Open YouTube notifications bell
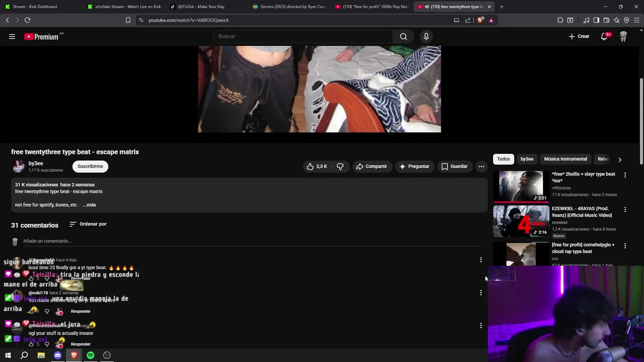 coord(605,36)
